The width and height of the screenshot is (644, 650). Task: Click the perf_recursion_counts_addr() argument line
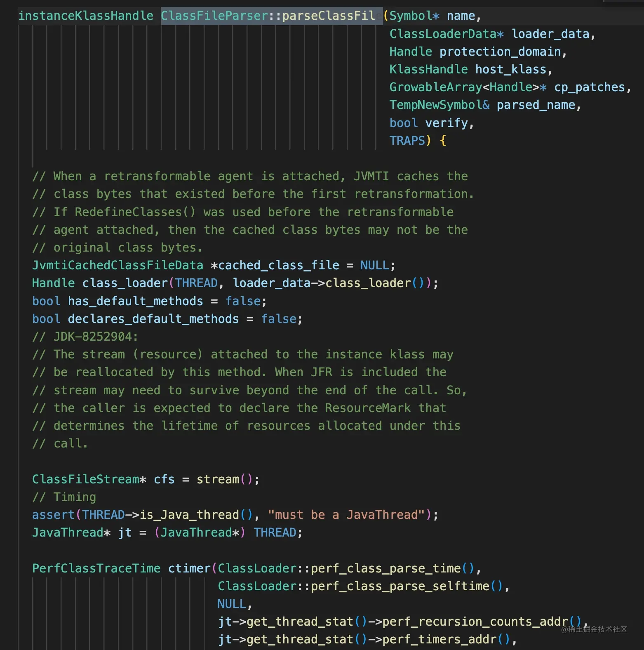[403, 622]
